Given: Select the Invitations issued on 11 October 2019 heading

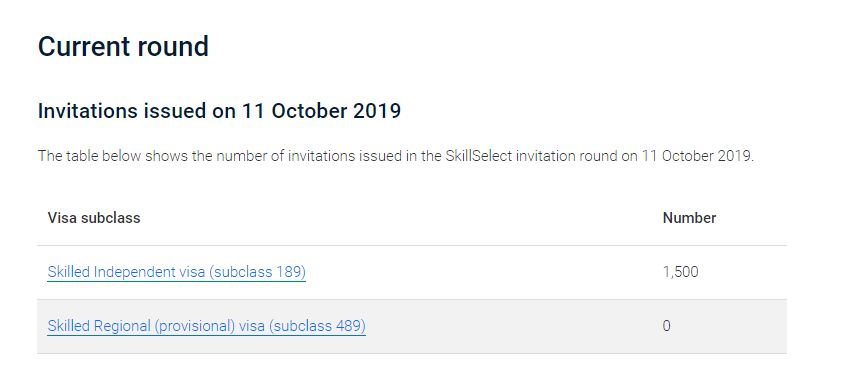Looking at the screenshot, I should (x=220, y=111).
